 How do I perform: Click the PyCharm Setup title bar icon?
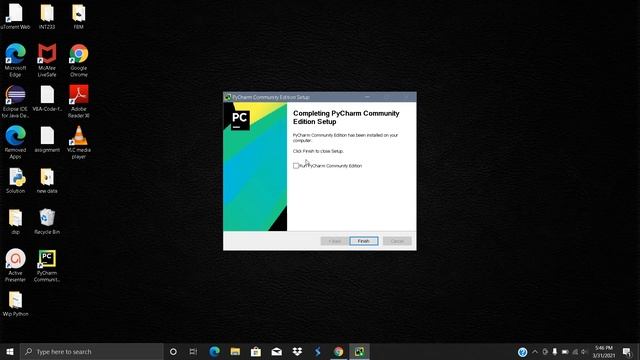228,97
